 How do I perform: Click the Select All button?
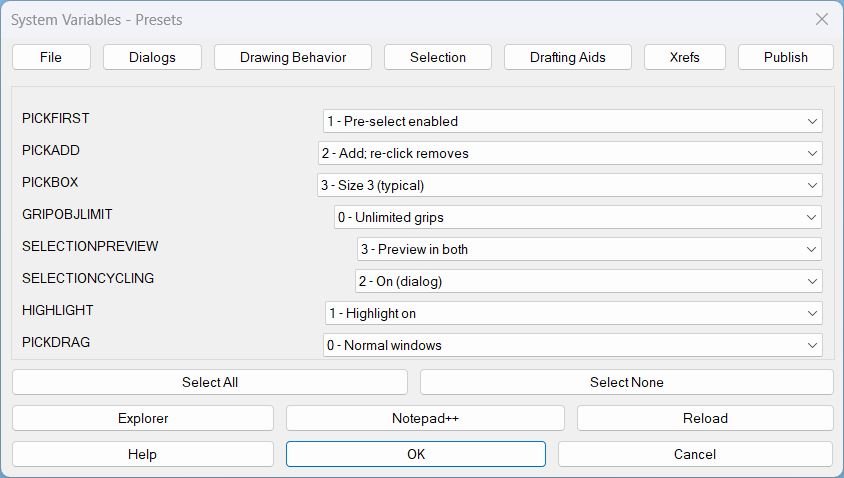210,382
